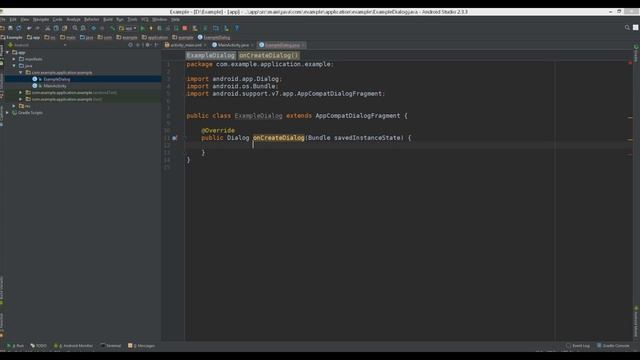Open the Navigate menu
640x360 pixels.
pos(40,20)
